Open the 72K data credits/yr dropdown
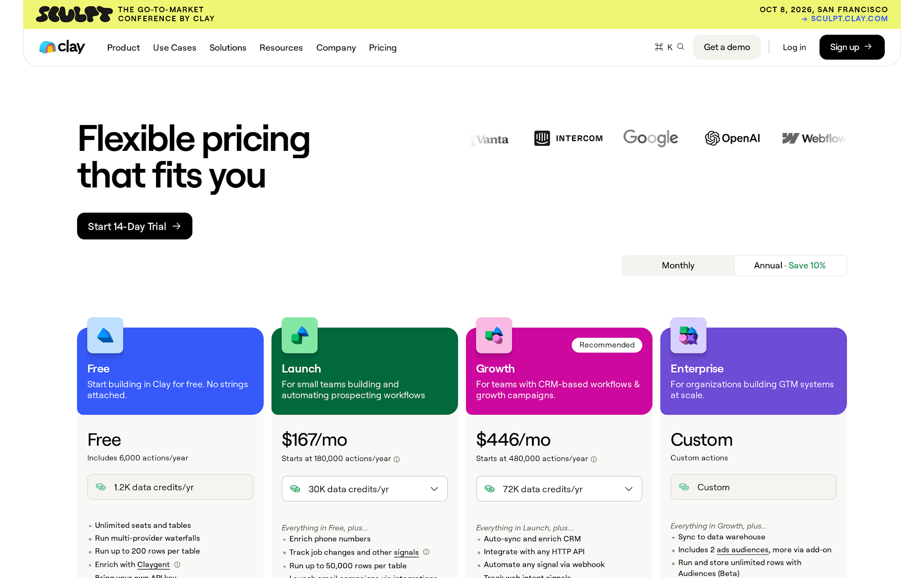Screen dimensions: 924x578 coord(559,489)
